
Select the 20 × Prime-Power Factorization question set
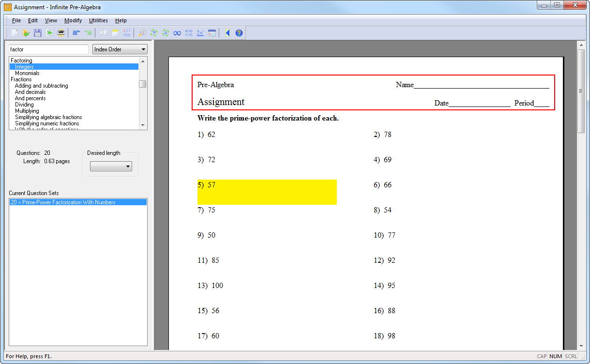pyautogui.click(x=78, y=202)
